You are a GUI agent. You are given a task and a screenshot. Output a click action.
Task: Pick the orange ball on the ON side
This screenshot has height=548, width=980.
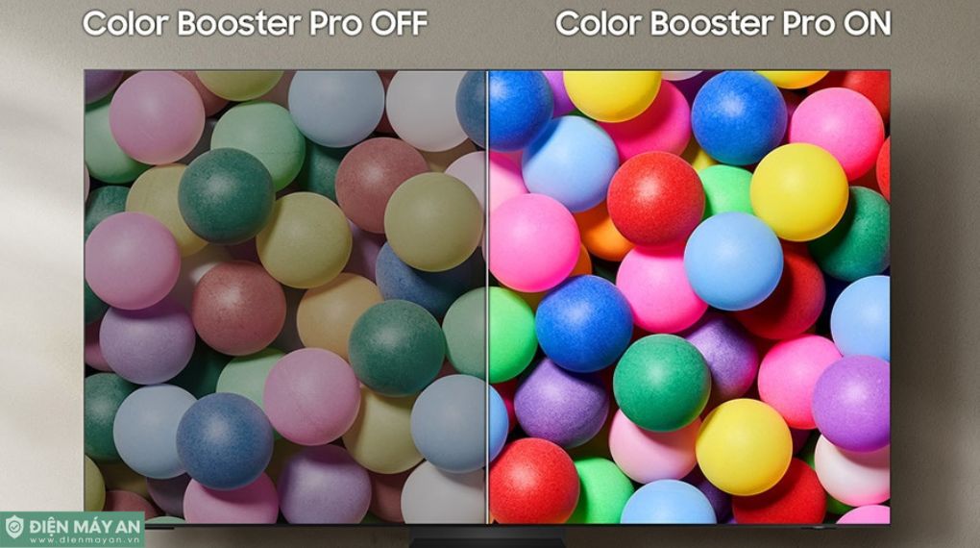(601, 233)
